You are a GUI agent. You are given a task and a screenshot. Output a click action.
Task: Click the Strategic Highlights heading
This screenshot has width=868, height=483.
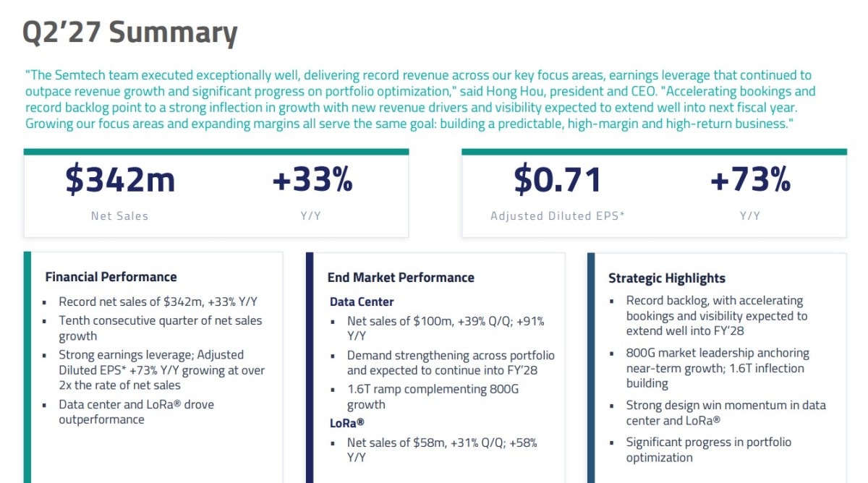coord(666,278)
